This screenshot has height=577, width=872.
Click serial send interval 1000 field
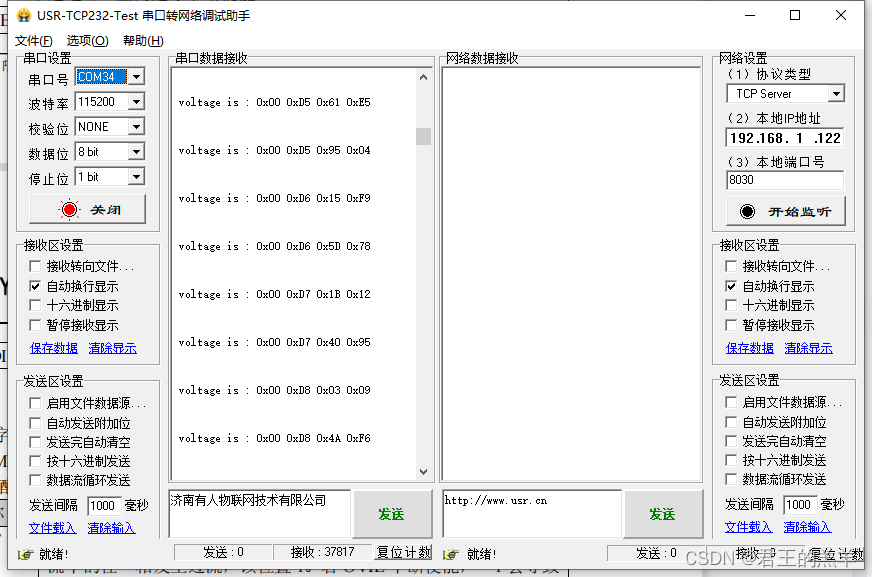tap(104, 505)
